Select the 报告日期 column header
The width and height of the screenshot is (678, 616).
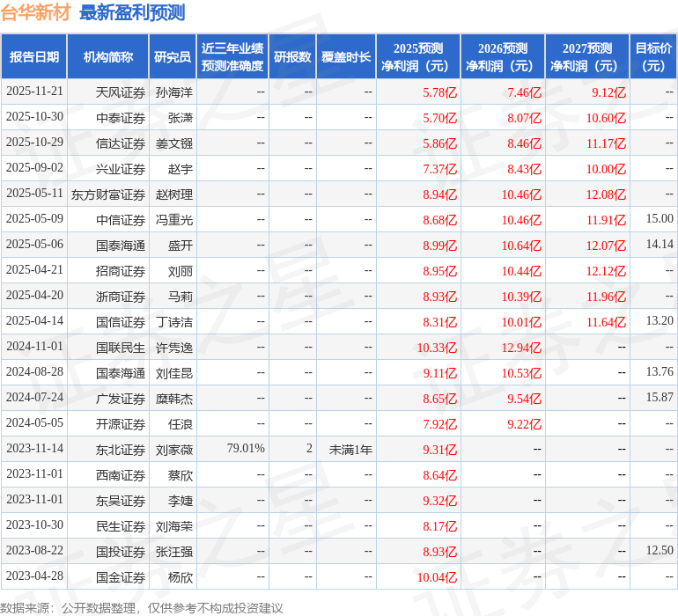click(34, 57)
